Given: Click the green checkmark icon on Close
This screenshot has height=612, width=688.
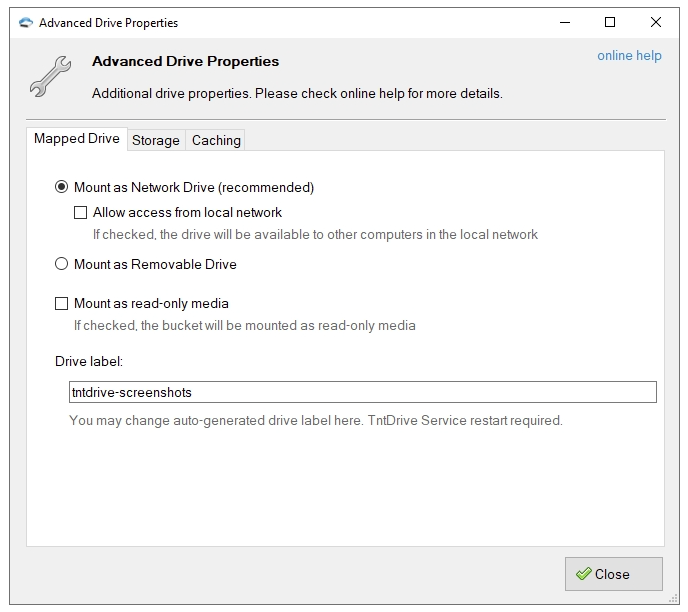Looking at the screenshot, I should pos(583,574).
